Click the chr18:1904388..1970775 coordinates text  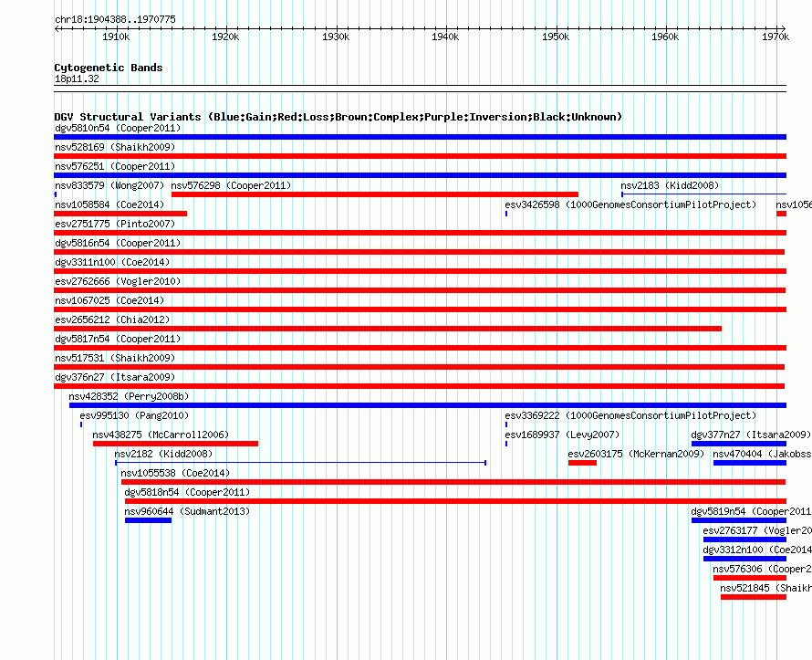click(x=115, y=19)
